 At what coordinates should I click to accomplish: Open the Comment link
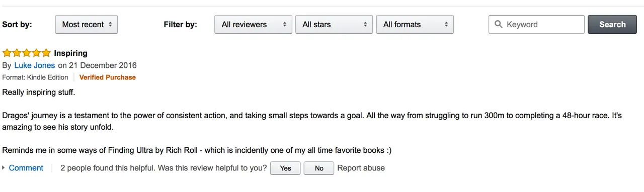click(x=26, y=168)
